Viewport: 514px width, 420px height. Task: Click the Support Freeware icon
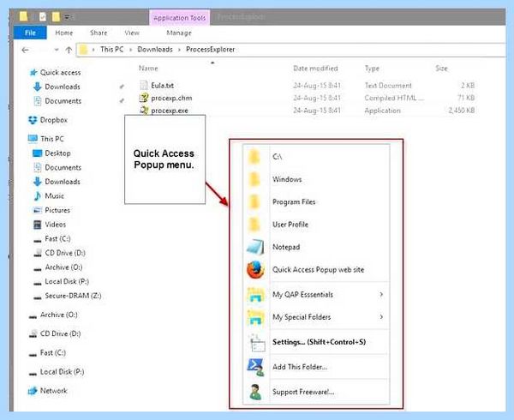(x=255, y=392)
